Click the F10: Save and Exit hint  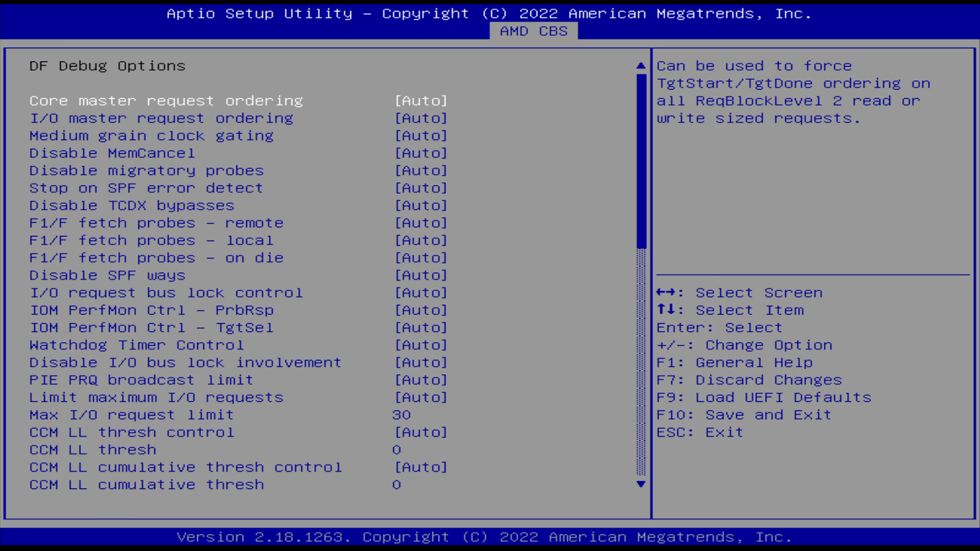(x=744, y=415)
